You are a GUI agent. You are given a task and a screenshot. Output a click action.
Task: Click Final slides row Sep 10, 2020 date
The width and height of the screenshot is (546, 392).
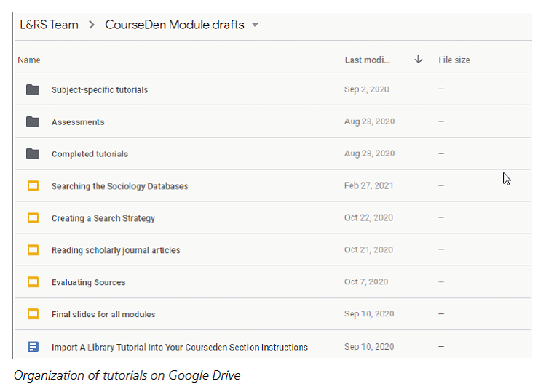[369, 313]
